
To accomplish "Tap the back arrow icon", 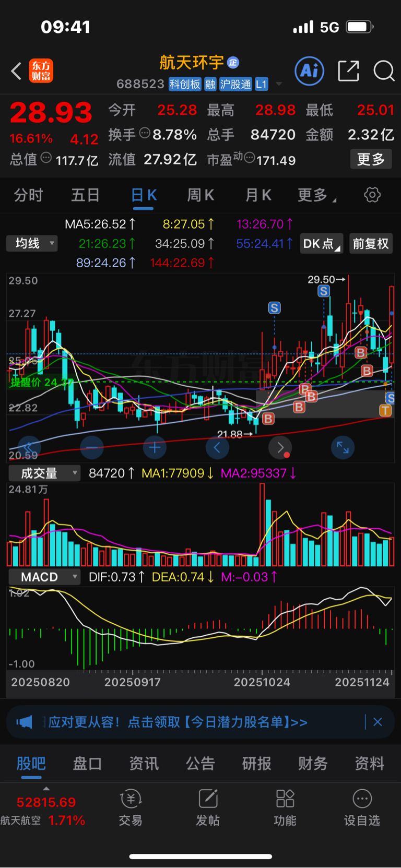I will point(16,71).
